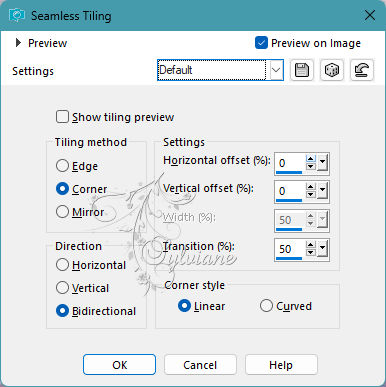Confirm with the OK button

coord(119,365)
